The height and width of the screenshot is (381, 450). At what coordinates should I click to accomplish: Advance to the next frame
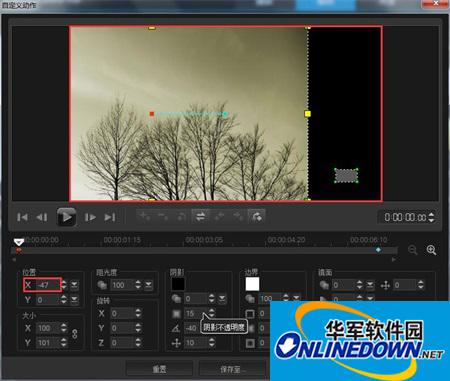point(90,217)
